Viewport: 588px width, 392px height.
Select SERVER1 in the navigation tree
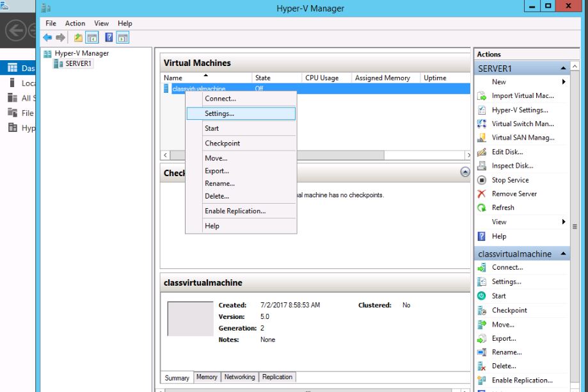tap(79, 63)
